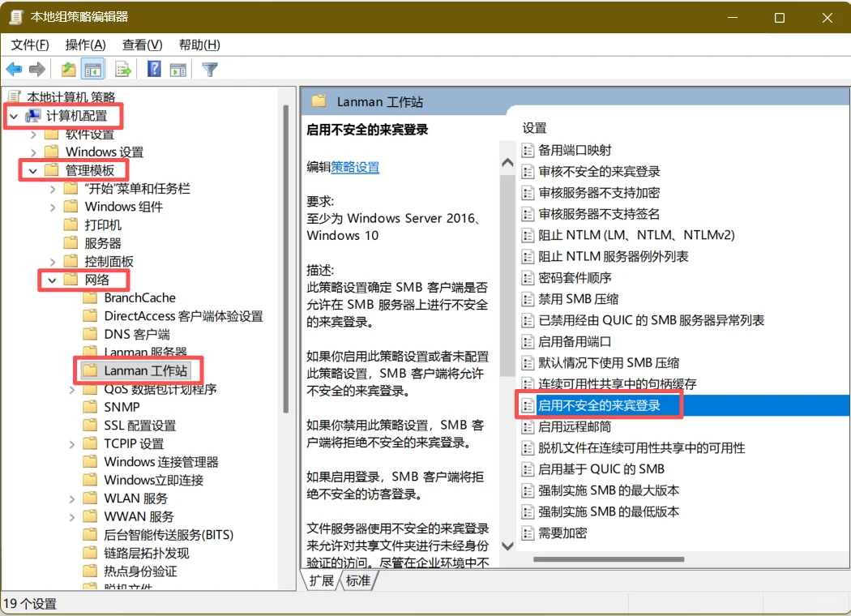The image size is (851, 616).
Task: Click the up one level folder icon
Action: (x=69, y=69)
